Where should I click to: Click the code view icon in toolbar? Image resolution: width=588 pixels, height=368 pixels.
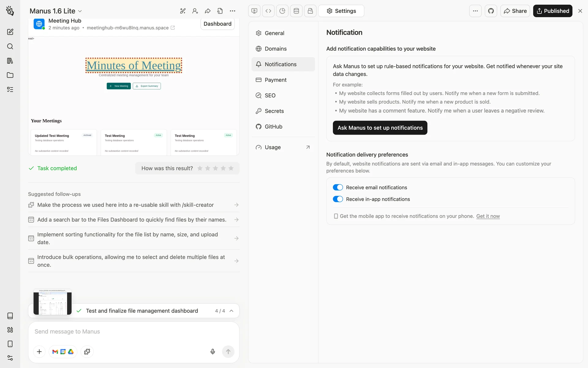pyautogui.click(x=268, y=11)
